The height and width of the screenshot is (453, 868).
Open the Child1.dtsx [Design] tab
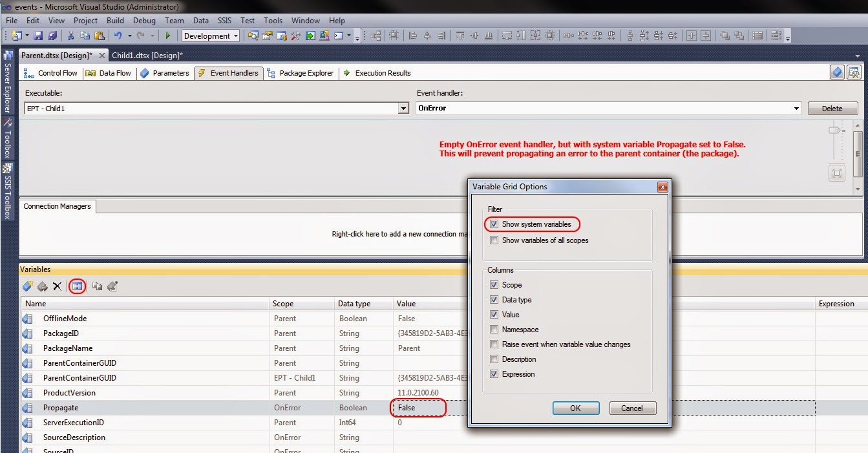[x=147, y=56]
